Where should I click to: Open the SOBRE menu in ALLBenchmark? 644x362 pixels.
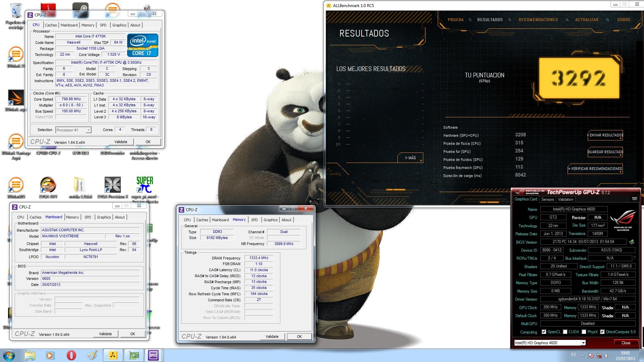click(x=624, y=20)
